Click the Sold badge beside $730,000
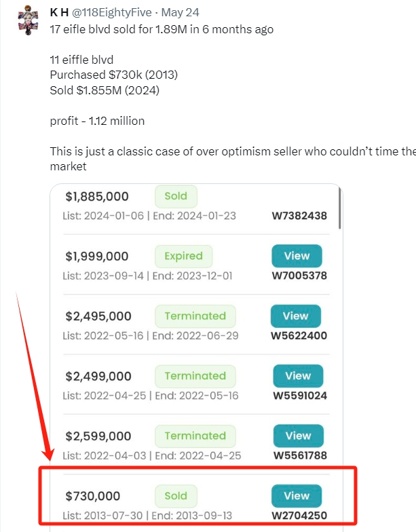This screenshot has width=416, height=532. 176,496
